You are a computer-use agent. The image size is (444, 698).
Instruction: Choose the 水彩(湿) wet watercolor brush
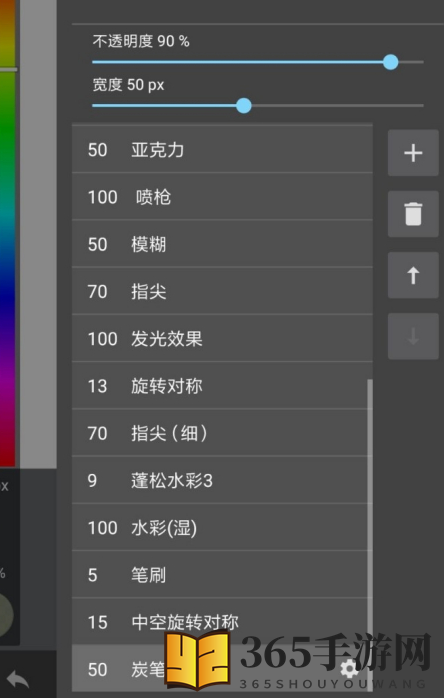coord(222,528)
